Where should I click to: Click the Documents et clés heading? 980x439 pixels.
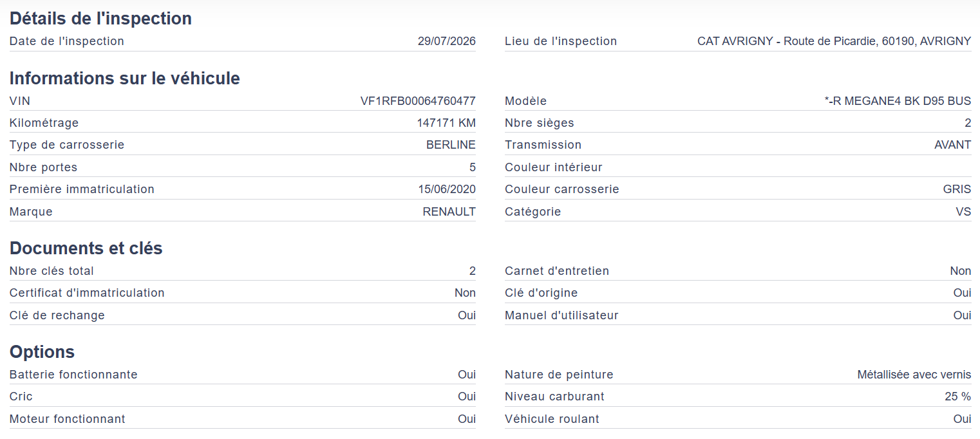[x=86, y=248]
